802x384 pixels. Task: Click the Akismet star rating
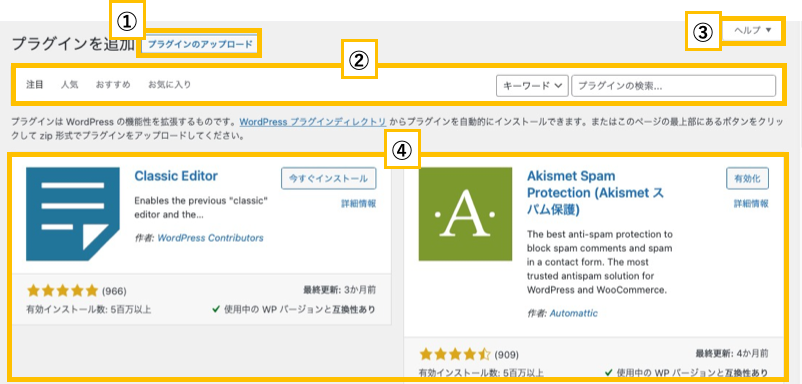pos(455,354)
